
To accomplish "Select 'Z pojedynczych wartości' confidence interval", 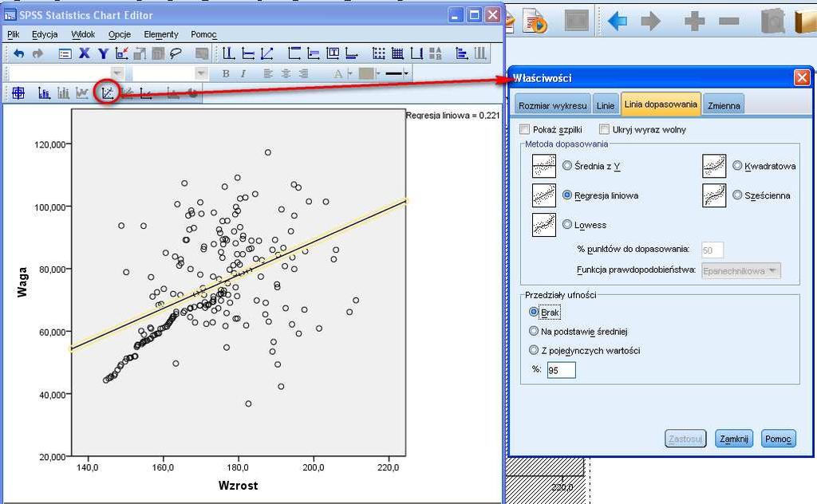I will (534, 350).
